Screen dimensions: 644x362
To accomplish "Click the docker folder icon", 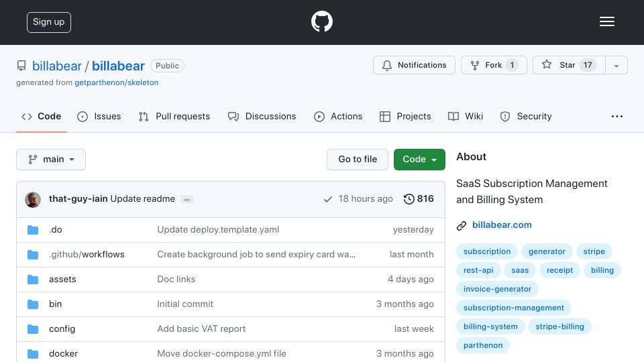I will (33, 354).
